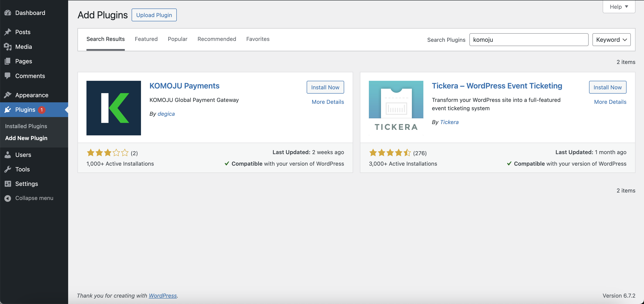Click the Pages icon in sidebar
This screenshot has height=304, width=644.
tap(8, 61)
